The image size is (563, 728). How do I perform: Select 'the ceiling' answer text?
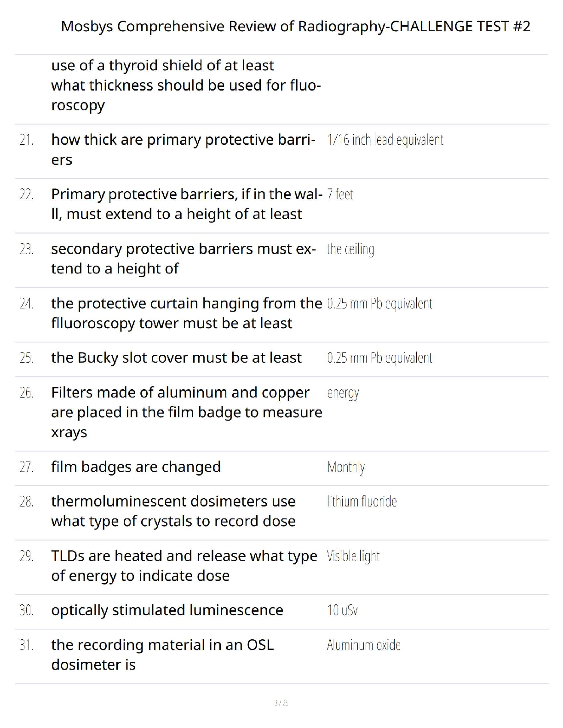pos(350,249)
